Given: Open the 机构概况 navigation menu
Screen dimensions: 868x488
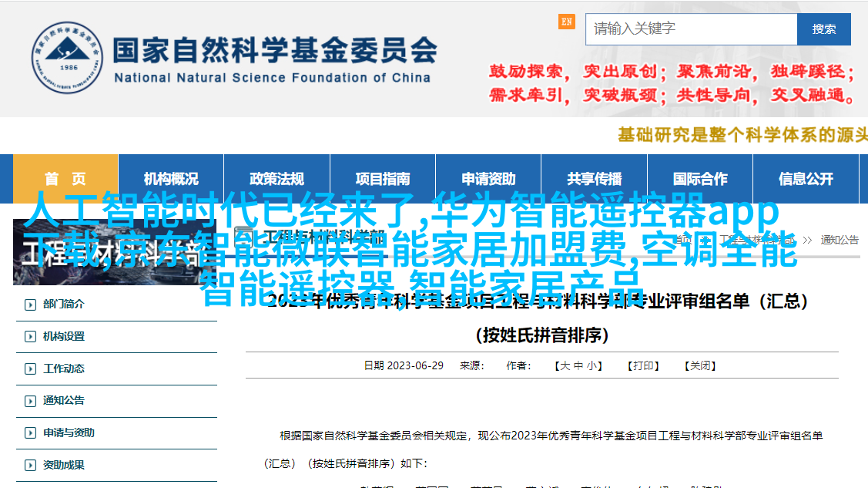Looking at the screenshot, I should [171, 178].
